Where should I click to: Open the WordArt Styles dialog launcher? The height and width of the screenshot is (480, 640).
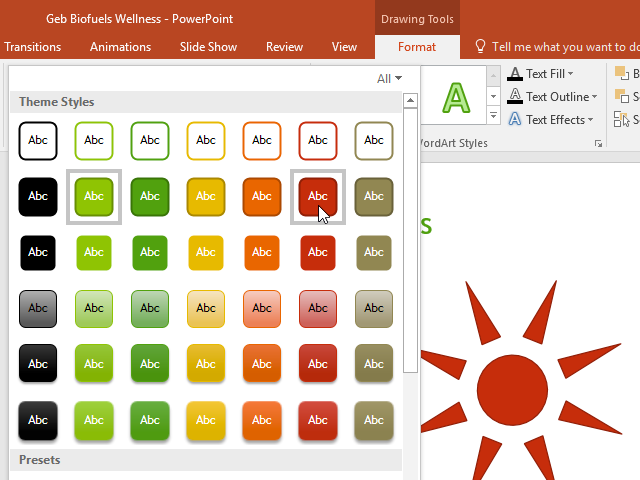pyautogui.click(x=598, y=144)
